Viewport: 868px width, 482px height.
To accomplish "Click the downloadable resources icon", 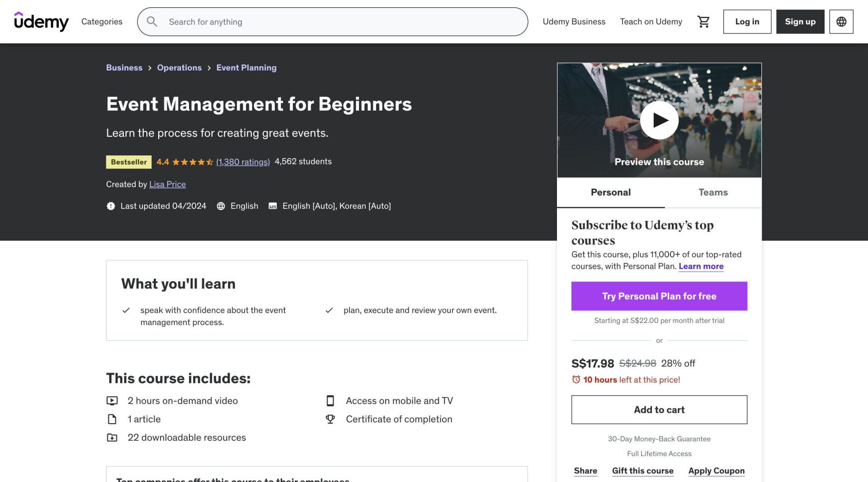I will [x=111, y=437].
